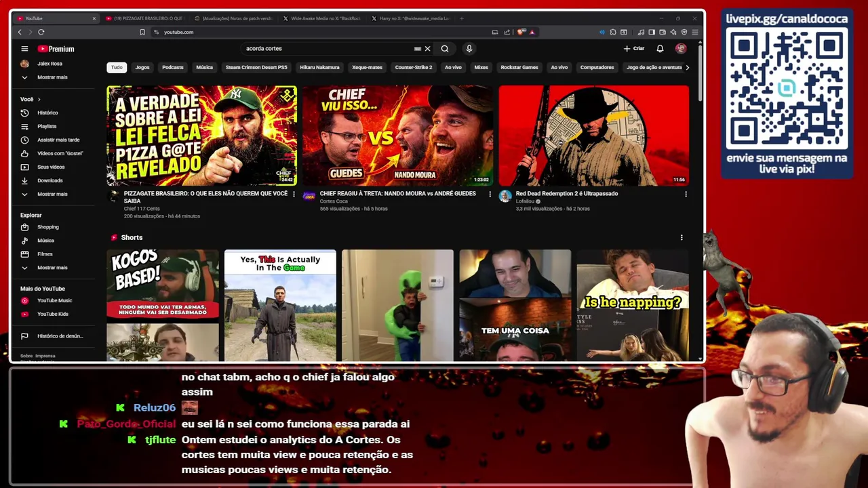The image size is (868, 488).
Task: Play CHIEF VIU ISSO Guedes vs Nando thumbnail
Action: coord(397,136)
